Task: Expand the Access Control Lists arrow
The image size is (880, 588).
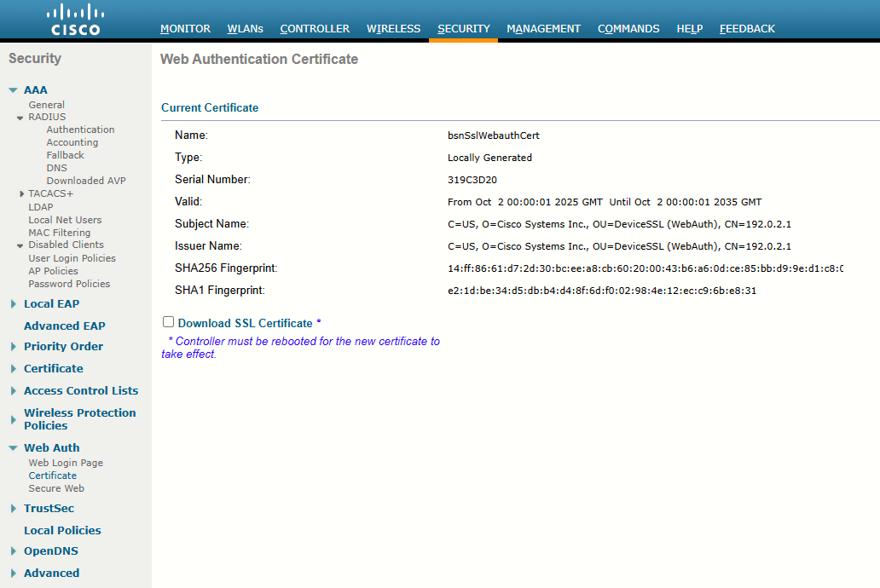Action: pos(14,390)
